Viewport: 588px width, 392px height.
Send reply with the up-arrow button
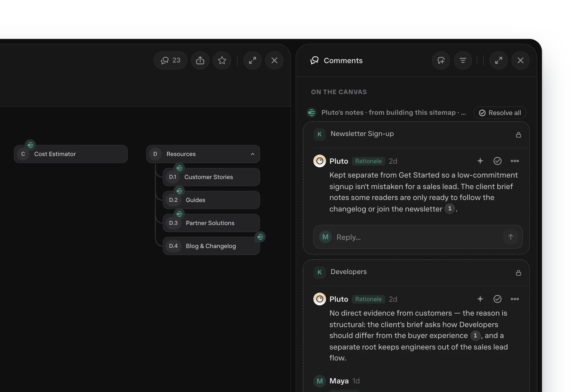tap(511, 237)
